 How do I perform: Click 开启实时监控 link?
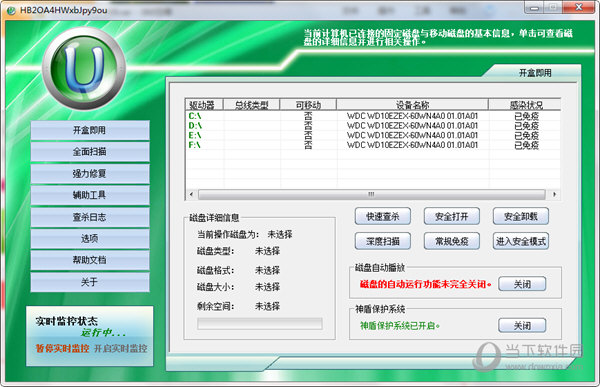click(121, 348)
